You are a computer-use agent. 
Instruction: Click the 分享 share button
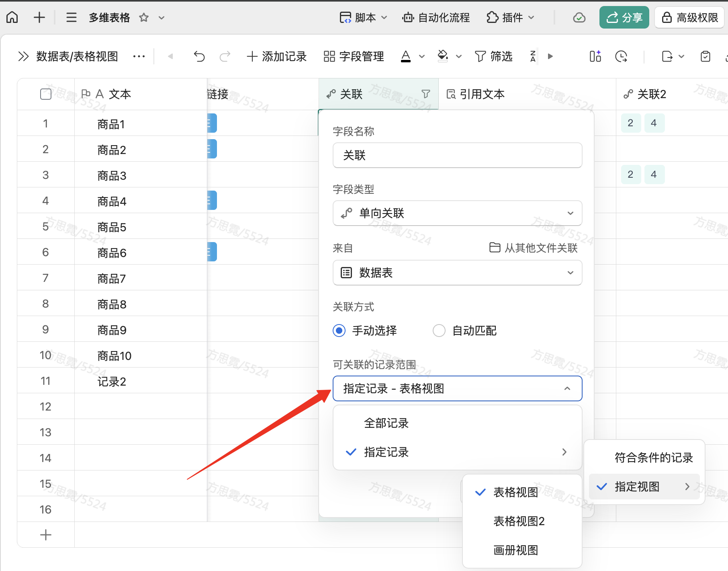[624, 18]
